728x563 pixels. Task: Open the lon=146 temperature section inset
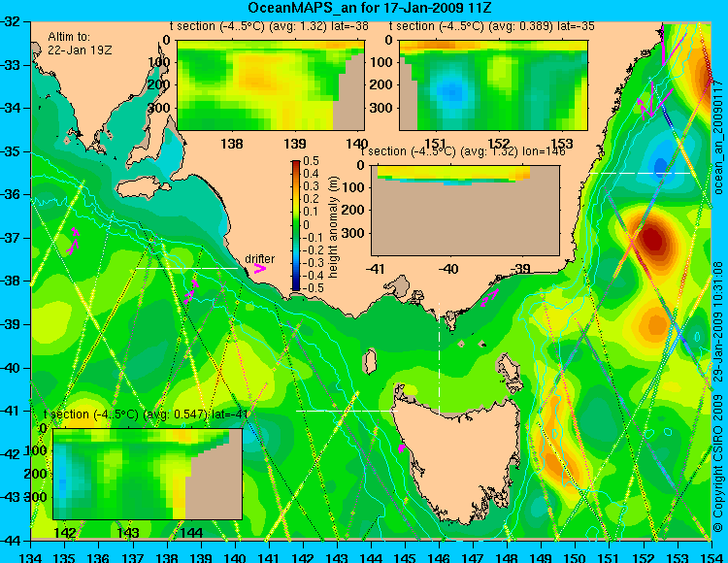465,211
